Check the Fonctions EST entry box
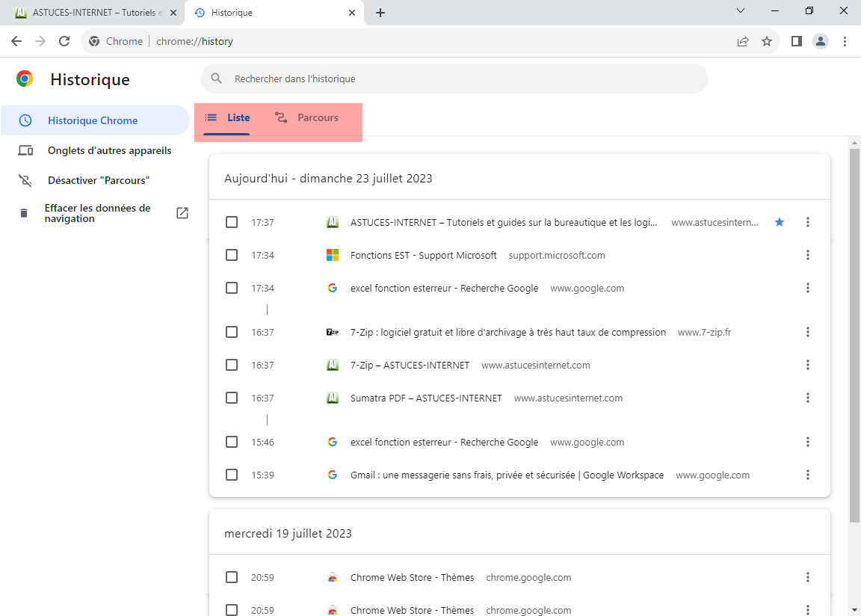 pos(232,255)
